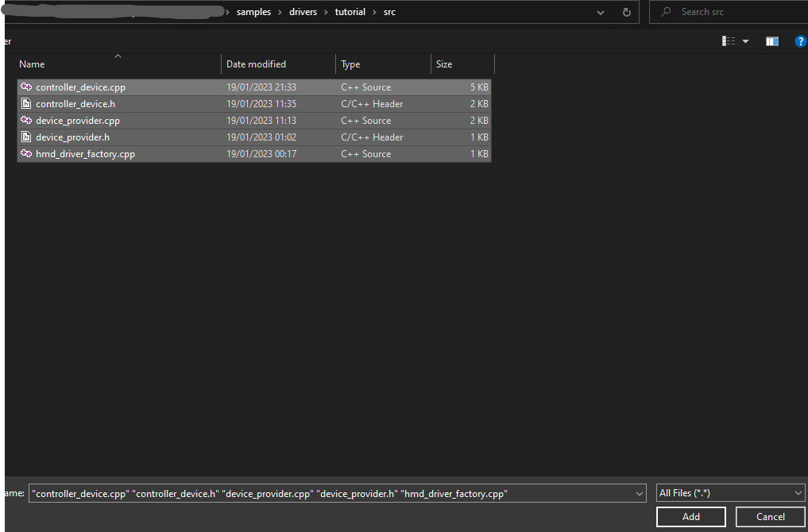Click the 1 KB size of device_provider.h
The height and width of the screenshot is (532, 808).
coord(479,137)
